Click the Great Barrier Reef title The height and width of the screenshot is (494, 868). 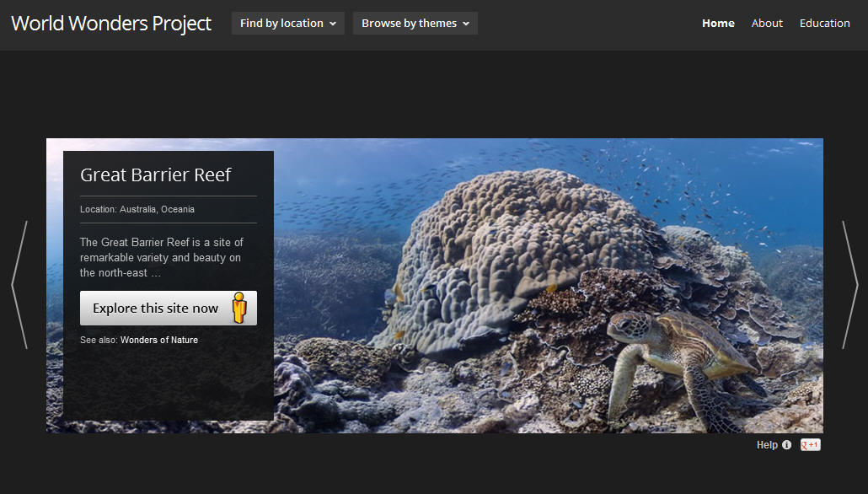tap(155, 175)
